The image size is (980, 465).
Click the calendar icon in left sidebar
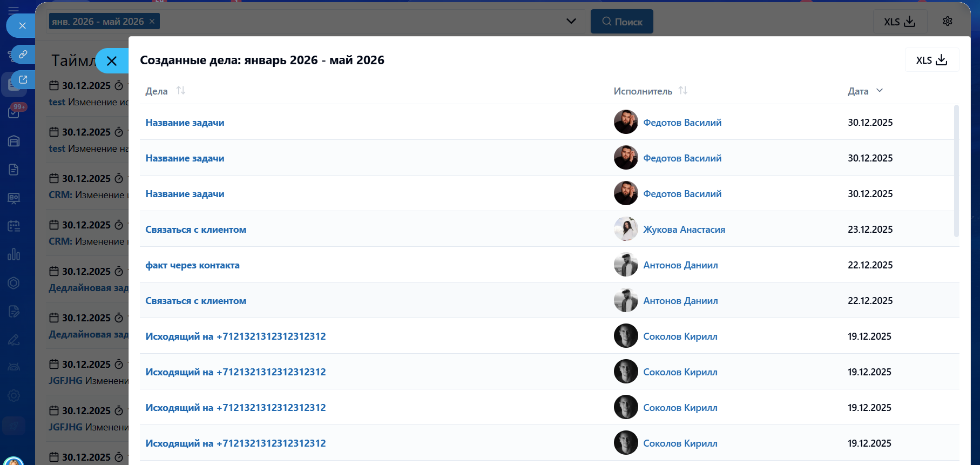[14, 226]
